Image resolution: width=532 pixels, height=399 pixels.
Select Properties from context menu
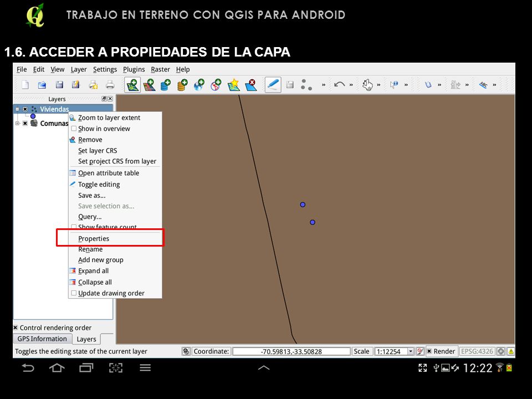tap(115, 238)
